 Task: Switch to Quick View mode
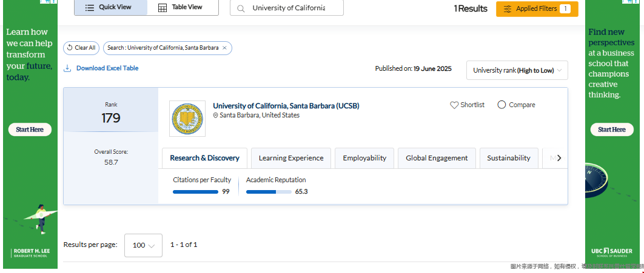pos(110,7)
